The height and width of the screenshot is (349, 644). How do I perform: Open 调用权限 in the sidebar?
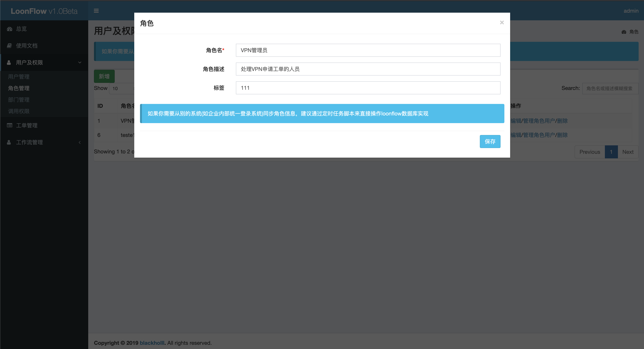(x=19, y=111)
